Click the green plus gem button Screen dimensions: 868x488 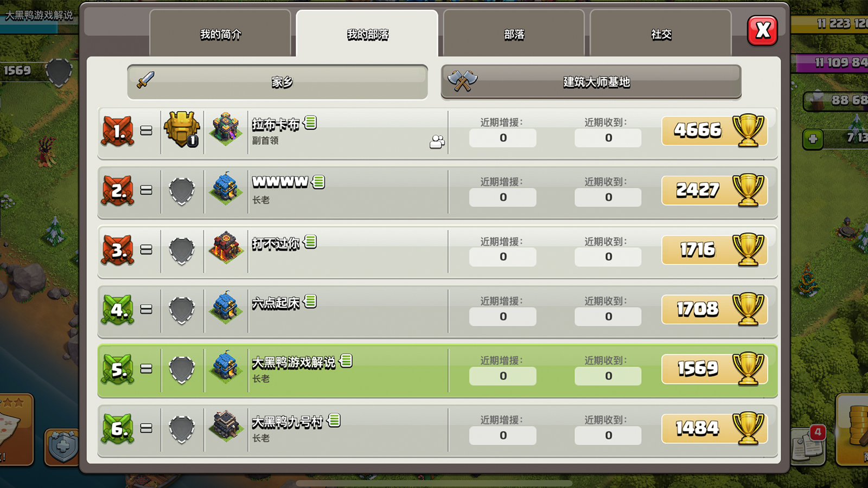coord(813,139)
